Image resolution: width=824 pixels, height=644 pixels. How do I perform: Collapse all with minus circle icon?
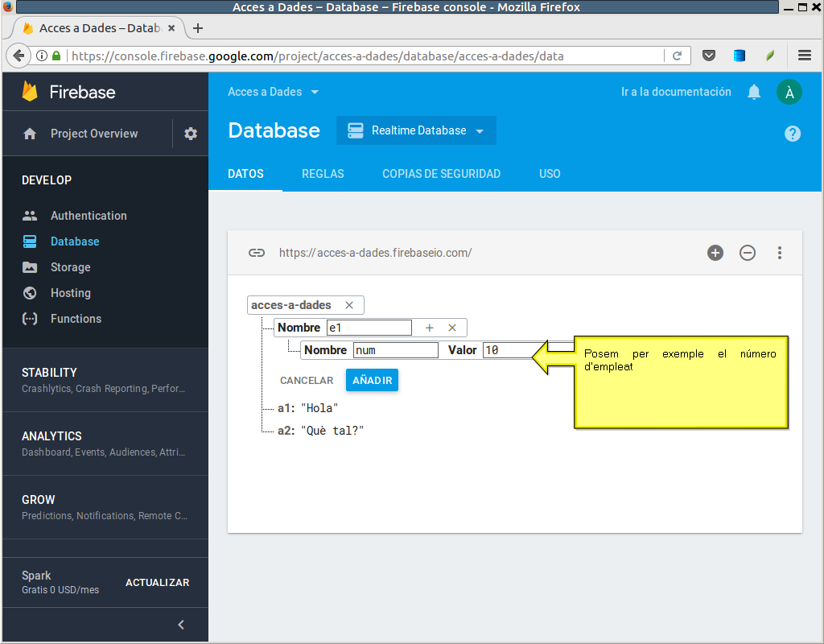pos(747,253)
